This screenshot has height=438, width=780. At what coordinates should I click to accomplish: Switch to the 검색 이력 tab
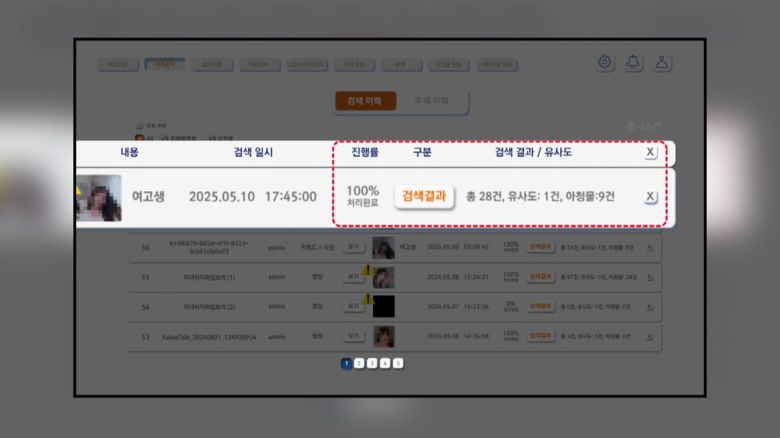coord(366,101)
